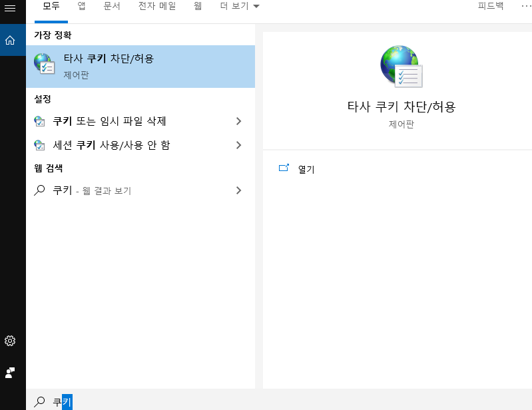Expand chevron for 쿠키 또는 임시 파일 삭제

pyautogui.click(x=238, y=121)
